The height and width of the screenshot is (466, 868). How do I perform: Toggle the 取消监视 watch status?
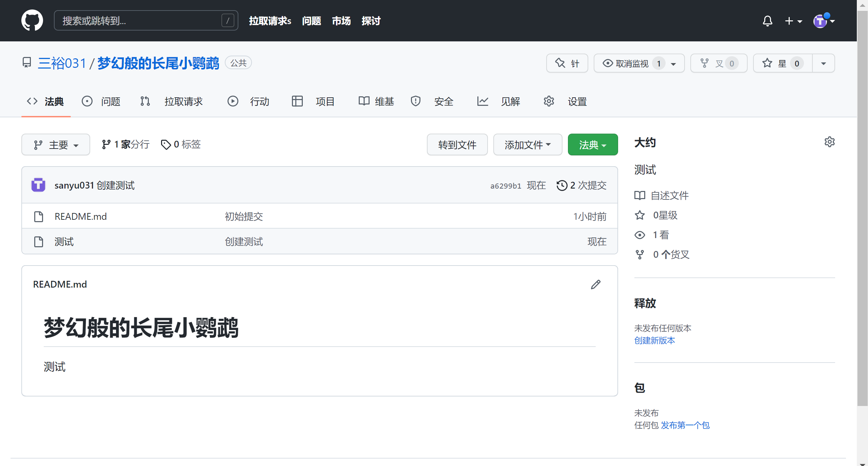[631, 63]
